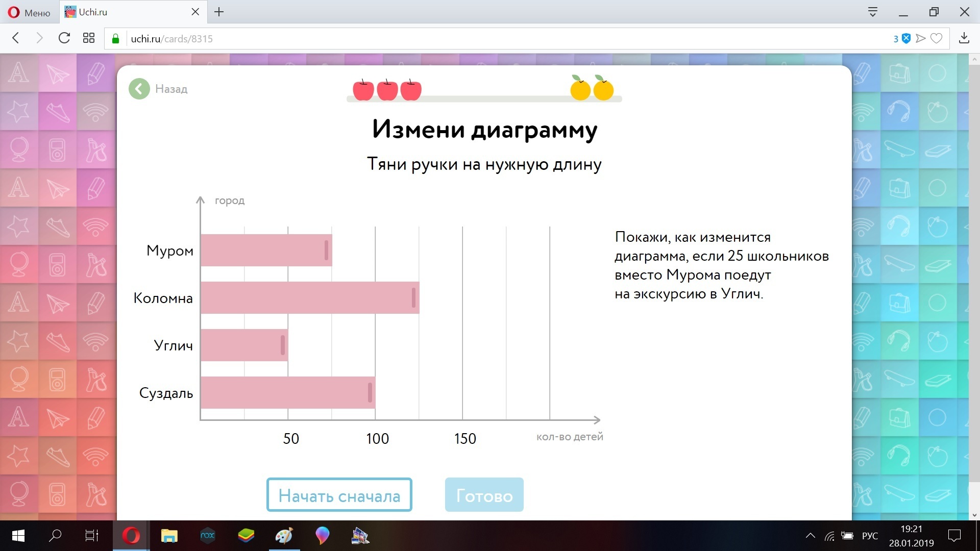
Task: Open Opera speed dial grid icon
Action: click(89, 38)
